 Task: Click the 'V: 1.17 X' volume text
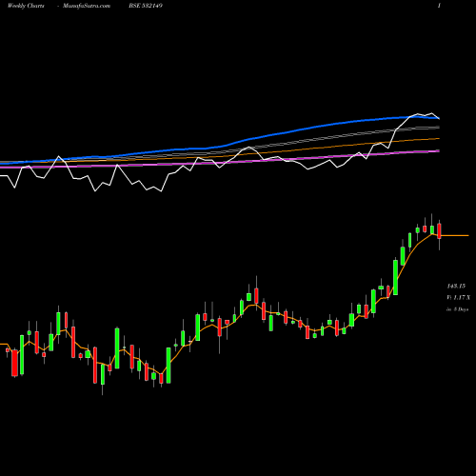[458, 297]
